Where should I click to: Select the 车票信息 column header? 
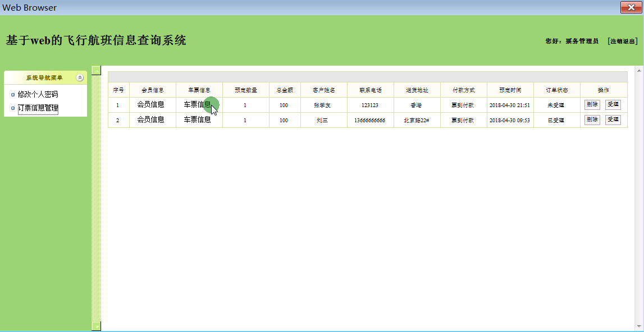(x=199, y=90)
